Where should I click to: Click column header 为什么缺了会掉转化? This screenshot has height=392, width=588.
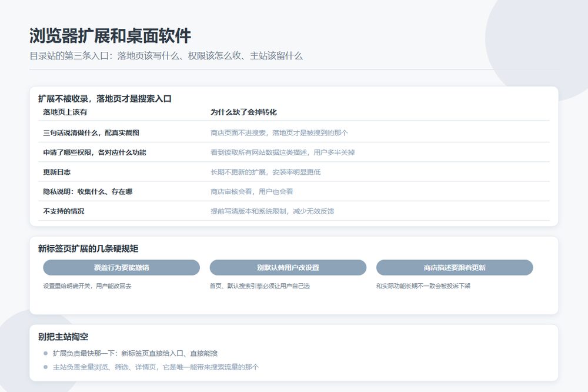[243, 112]
